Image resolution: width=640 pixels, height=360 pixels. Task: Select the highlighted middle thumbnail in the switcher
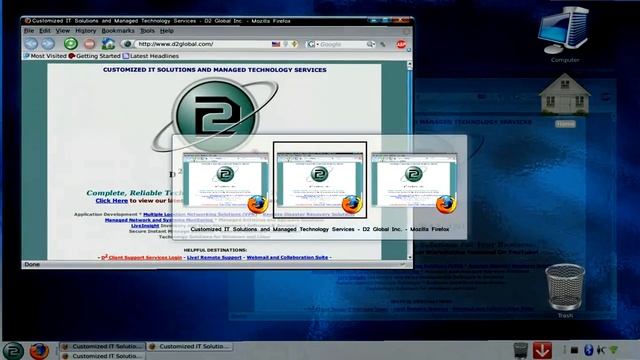320,181
